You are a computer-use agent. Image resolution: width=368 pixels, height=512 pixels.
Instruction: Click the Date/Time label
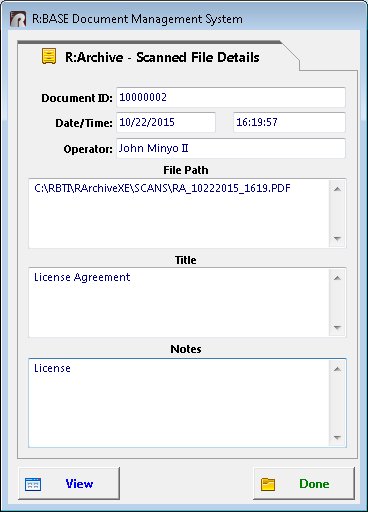(x=84, y=123)
